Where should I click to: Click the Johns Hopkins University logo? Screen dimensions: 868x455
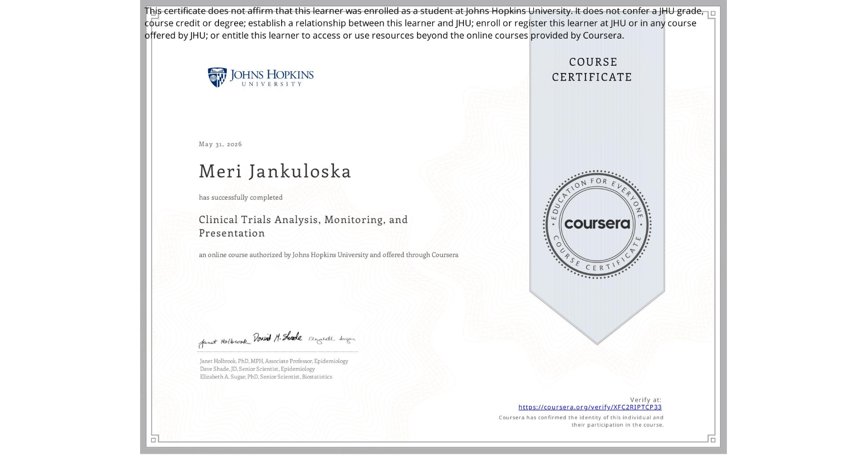pyautogui.click(x=261, y=77)
